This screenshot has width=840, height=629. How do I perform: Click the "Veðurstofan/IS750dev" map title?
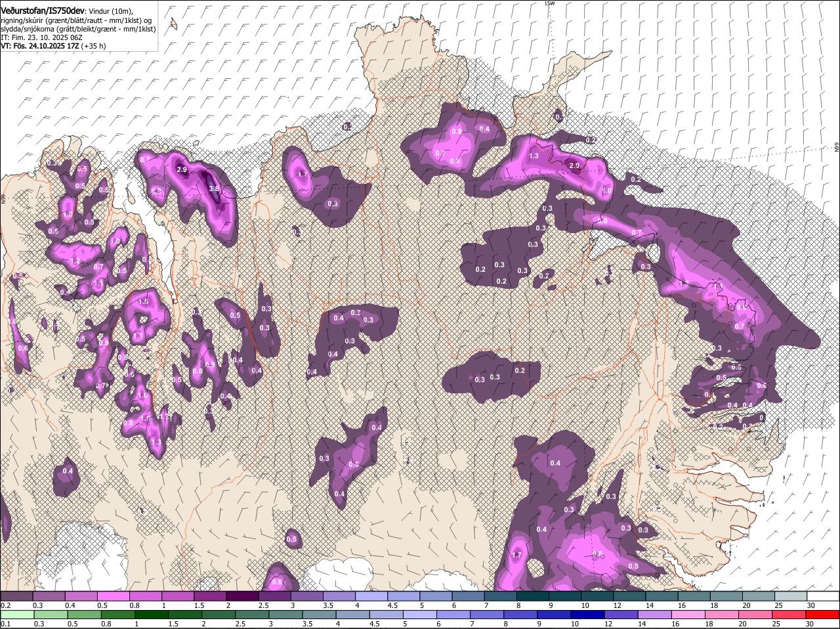tap(43, 11)
